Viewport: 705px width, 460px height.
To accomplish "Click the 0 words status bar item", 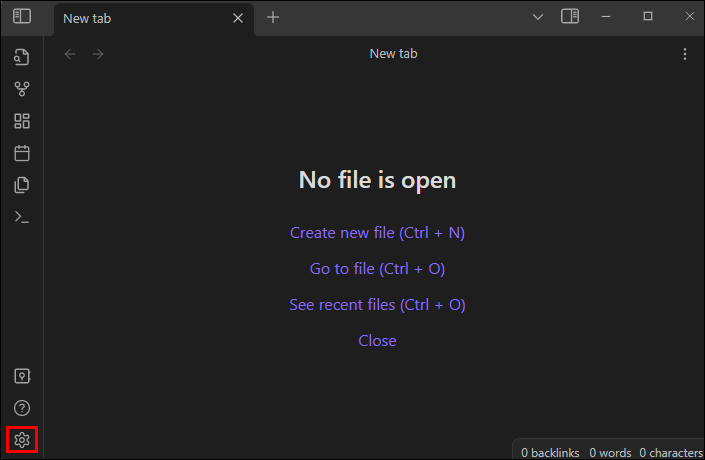I will point(610,453).
